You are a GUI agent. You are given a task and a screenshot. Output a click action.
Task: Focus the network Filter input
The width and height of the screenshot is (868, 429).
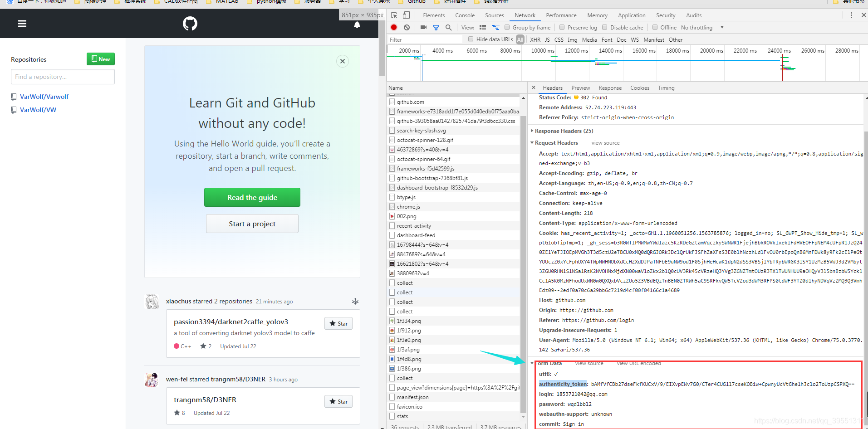tap(425, 40)
